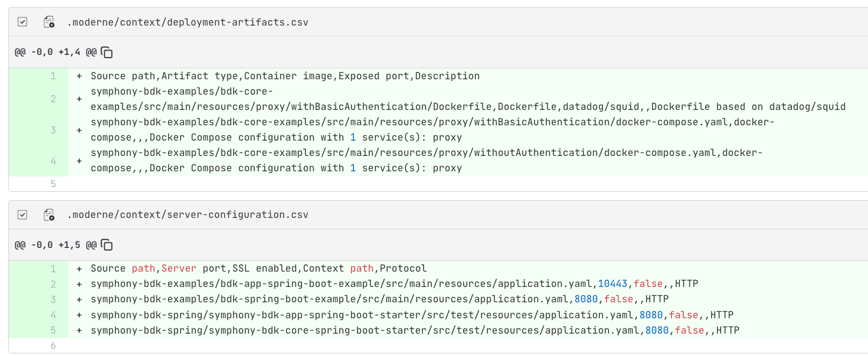Toggle checkbox for deployment-artifacts.csv file
The height and width of the screenshot is (356, 868).
click(22, 22)
